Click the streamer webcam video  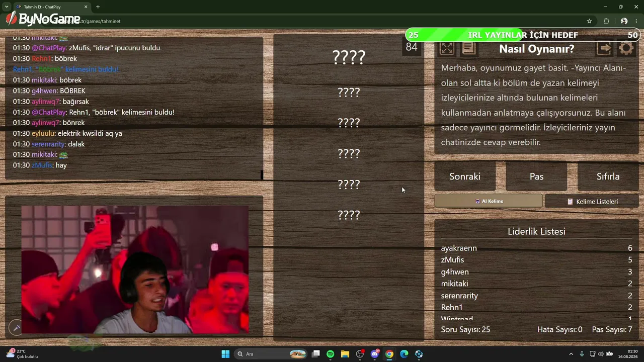click(135, 269)
